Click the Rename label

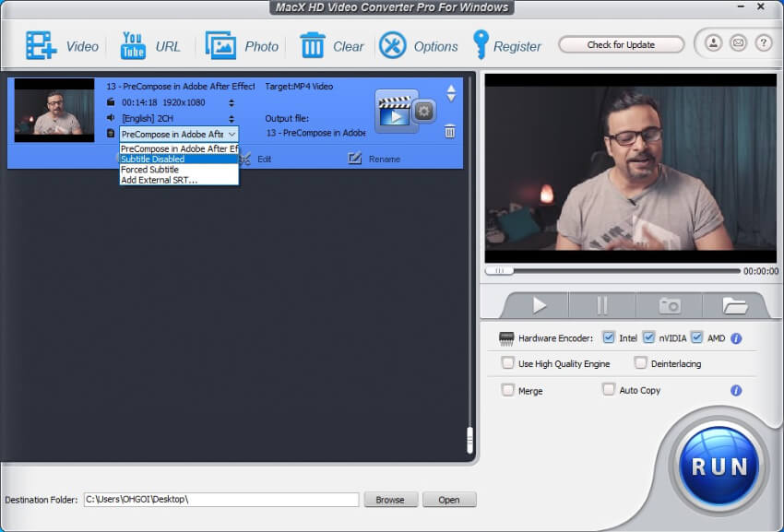pyautogui.click(x=384, y=159)
